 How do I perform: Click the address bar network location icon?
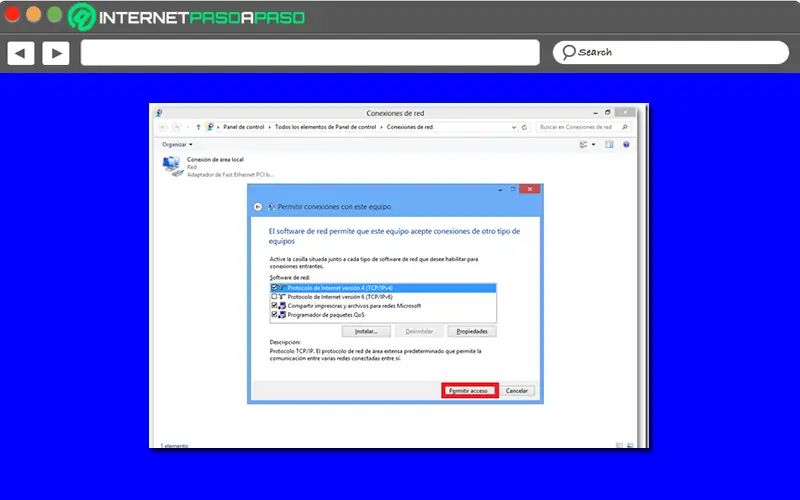click(x=210, y=127)
